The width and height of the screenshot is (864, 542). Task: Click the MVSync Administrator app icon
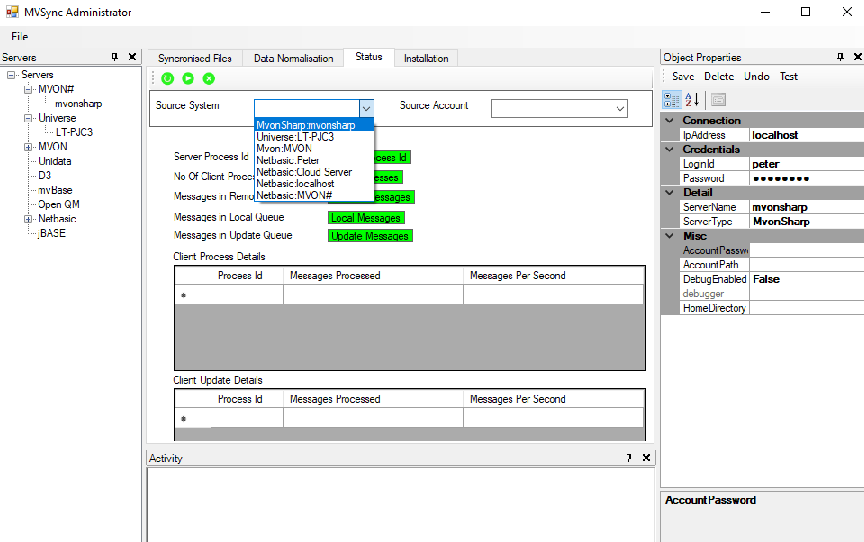pyautogui.click(x=12, y=12)
